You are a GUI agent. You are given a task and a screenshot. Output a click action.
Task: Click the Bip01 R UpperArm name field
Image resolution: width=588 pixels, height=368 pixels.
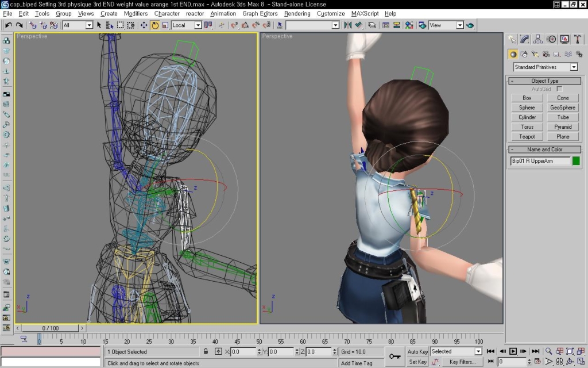tap(540, 161)
